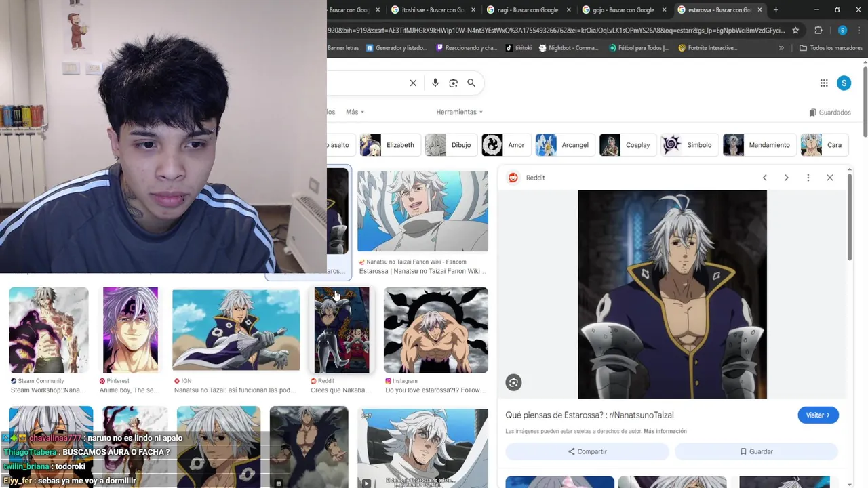Close the Reddit image preview panel
This screenshot has height=488, width=868.
(x=829, y=178)
